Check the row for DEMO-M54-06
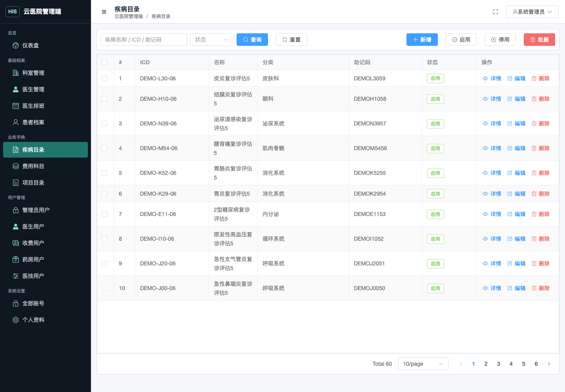565x392 pixels. click(x=104, y=148)
